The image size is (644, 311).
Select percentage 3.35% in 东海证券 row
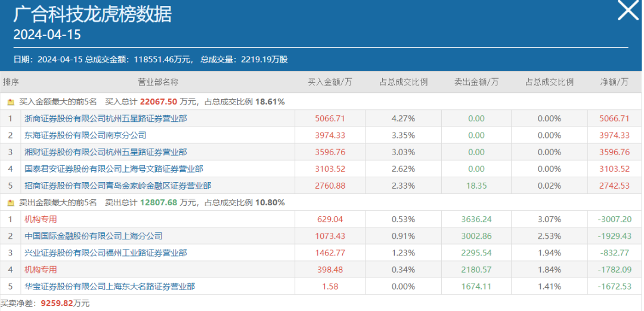pyautogui.click(x=403, y=136)
